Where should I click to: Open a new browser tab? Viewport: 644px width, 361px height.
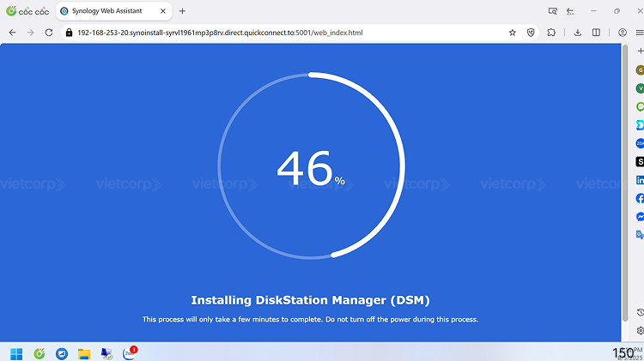(x=182, y=11)
